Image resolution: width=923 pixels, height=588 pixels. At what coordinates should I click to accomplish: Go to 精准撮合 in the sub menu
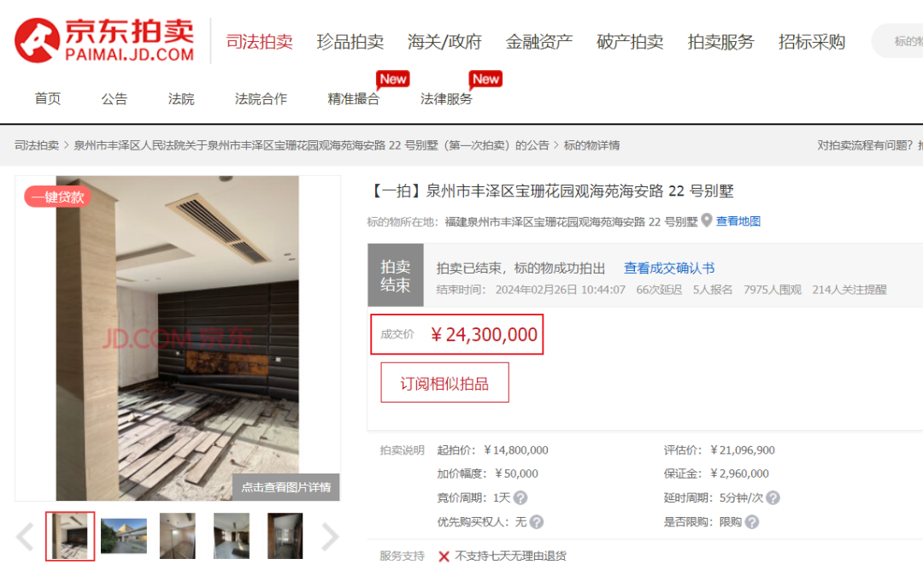[353, 99]
